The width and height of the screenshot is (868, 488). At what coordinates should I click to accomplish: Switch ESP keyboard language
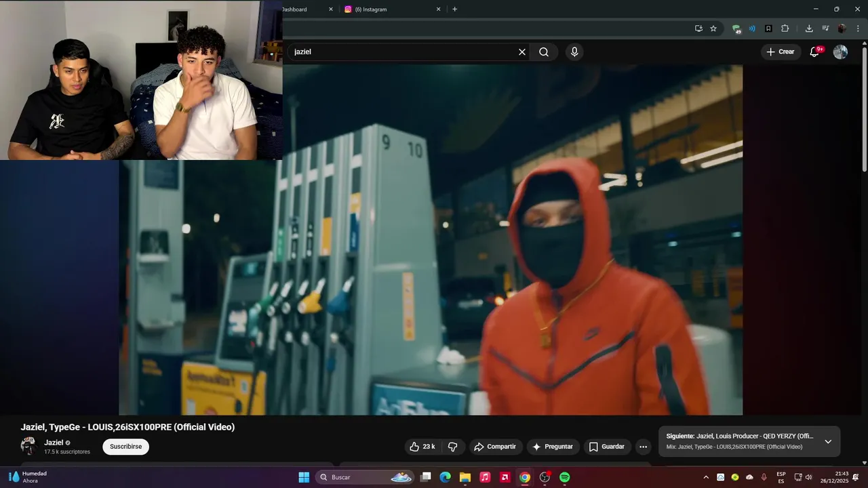coord(781,477)
